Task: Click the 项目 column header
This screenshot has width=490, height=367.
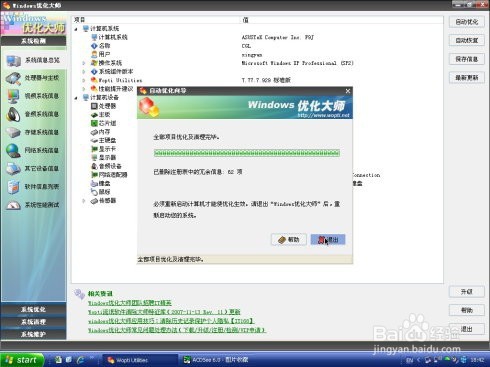Action: click(x=157, y=20)
